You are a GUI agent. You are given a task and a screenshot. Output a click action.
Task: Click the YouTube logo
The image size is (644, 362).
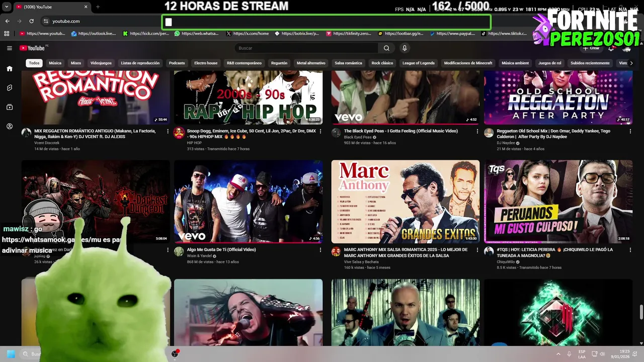[x=33, y=48]
